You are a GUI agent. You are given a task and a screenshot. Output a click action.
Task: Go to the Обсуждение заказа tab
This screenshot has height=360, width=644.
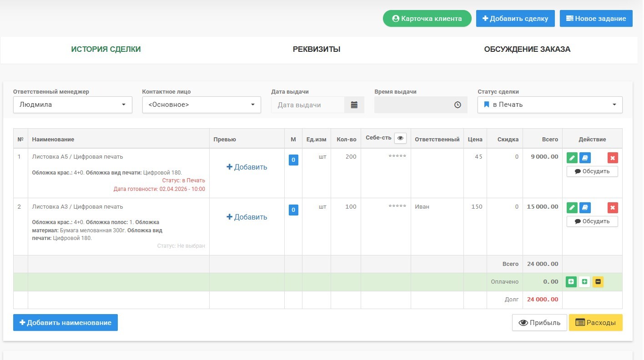[527, 50]
